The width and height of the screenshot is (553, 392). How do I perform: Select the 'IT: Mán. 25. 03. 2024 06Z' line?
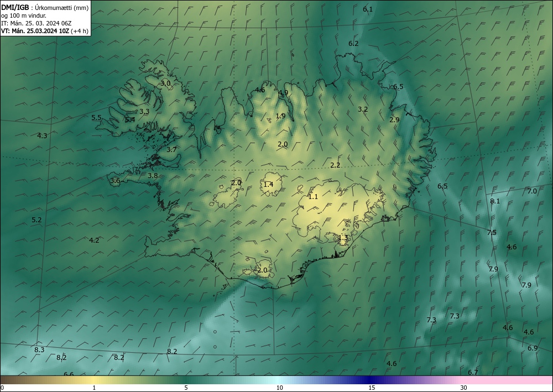pos(36,23)
